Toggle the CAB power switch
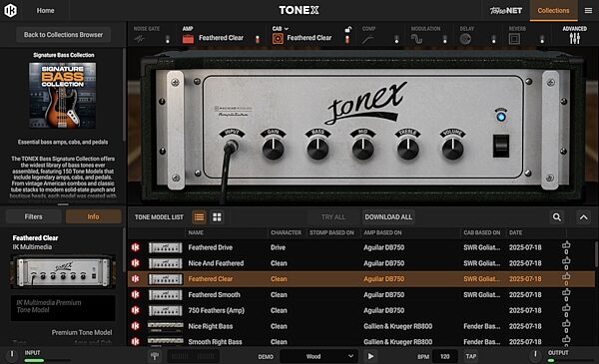The width and height of the screenshot is (599, 364). point(347,39)
